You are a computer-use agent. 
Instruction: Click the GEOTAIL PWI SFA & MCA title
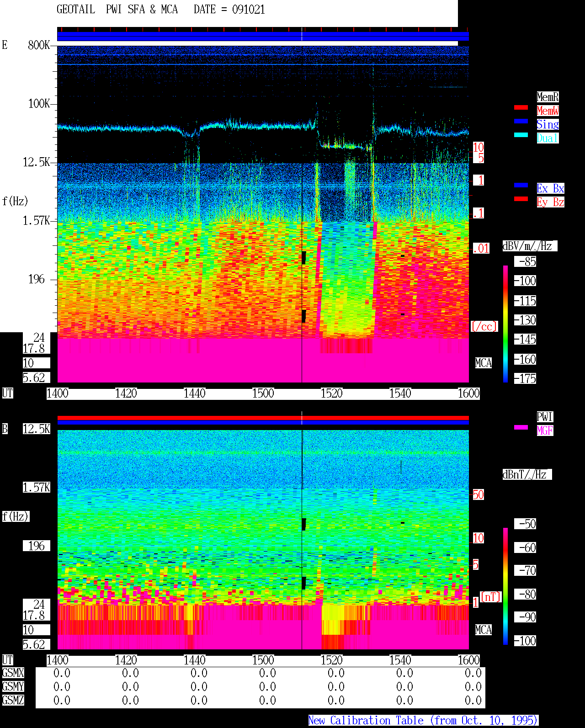(x=117, y=9)
